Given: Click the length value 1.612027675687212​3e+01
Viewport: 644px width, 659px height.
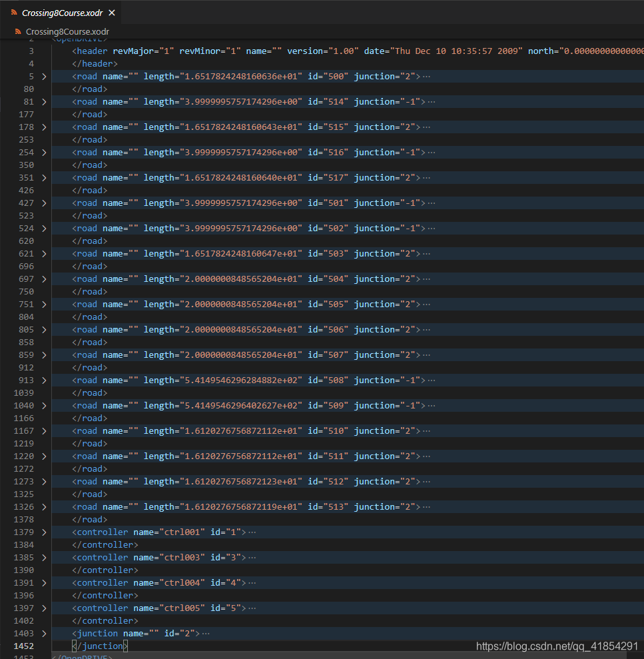Looking at the screenshot, I should click(x=241, y=482).
